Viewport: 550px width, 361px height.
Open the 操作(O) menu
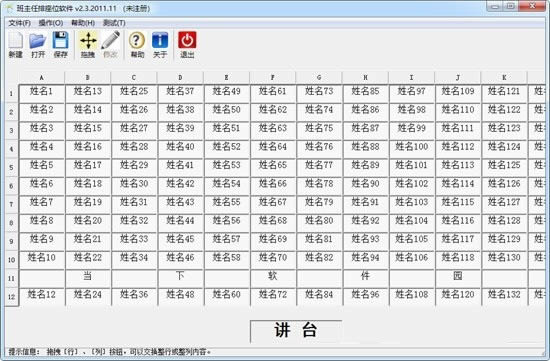(x=51, y=23)
